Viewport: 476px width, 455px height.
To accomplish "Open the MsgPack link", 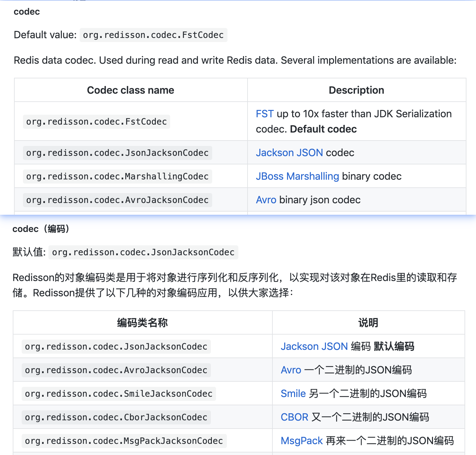I will (301, 441).
